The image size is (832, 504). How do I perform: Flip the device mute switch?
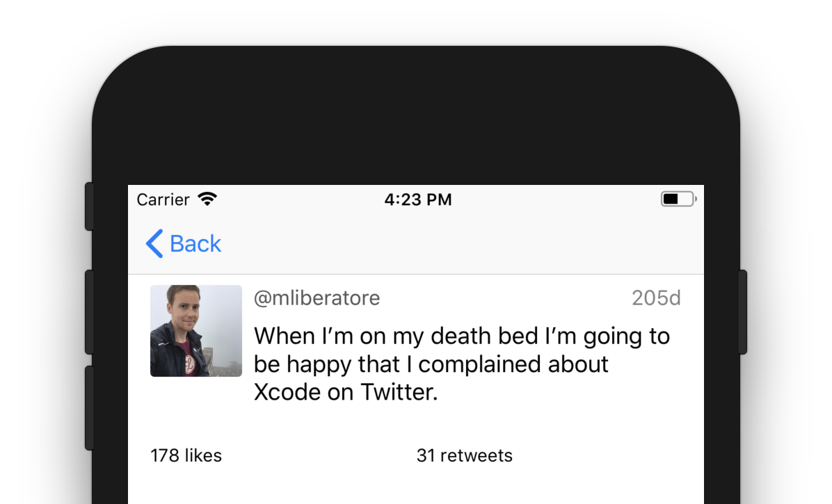(90, 206)
